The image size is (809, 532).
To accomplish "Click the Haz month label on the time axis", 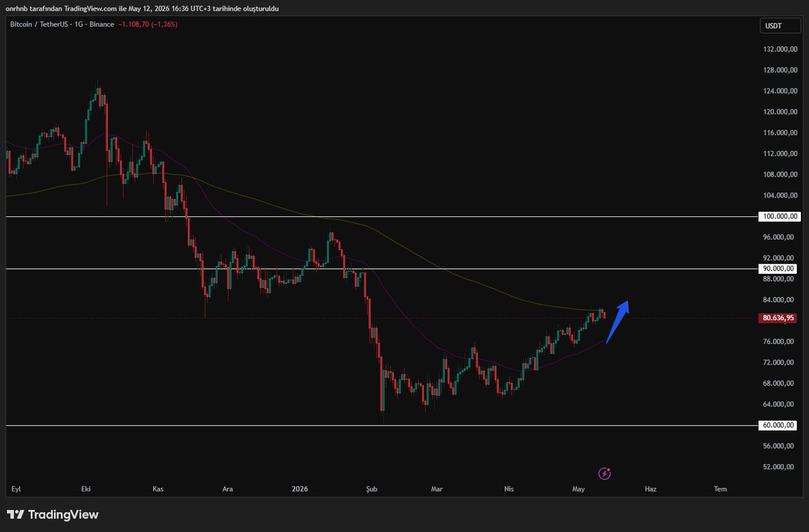I will coord(650,489).
